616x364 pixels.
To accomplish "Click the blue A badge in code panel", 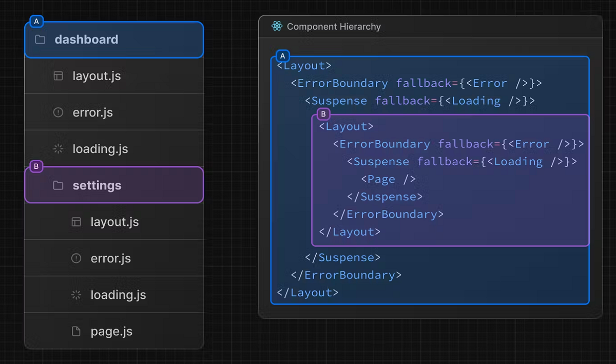I will click(x=282, y=55).
